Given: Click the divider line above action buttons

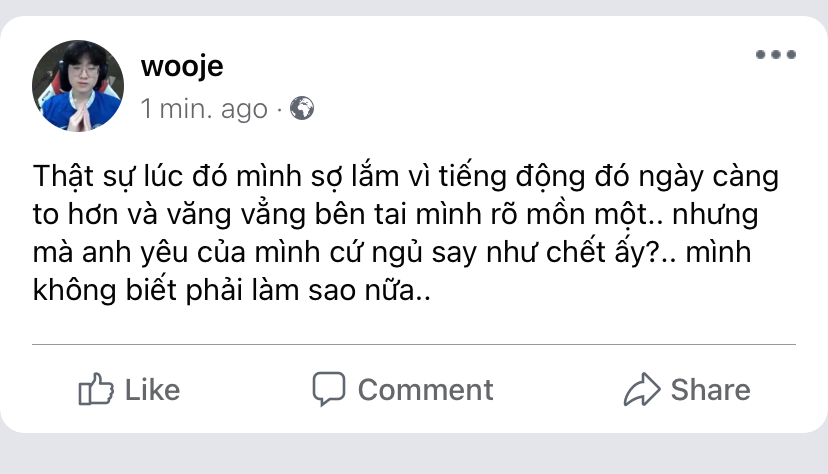Looking at the screenshot, I should (x=414, y=344).
